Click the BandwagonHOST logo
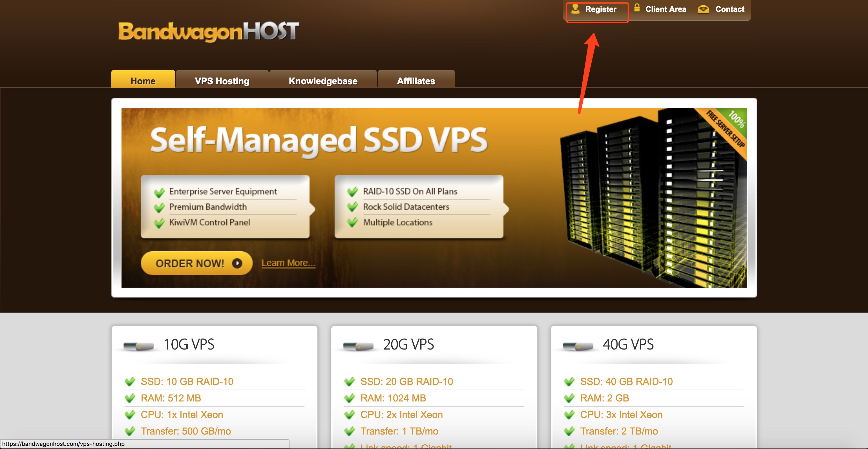 coord(208,32)
